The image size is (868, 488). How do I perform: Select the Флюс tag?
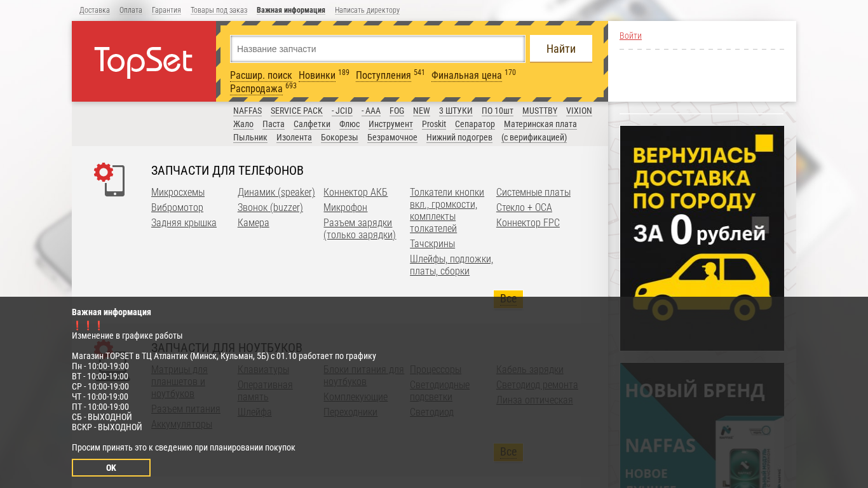point(349,124)
